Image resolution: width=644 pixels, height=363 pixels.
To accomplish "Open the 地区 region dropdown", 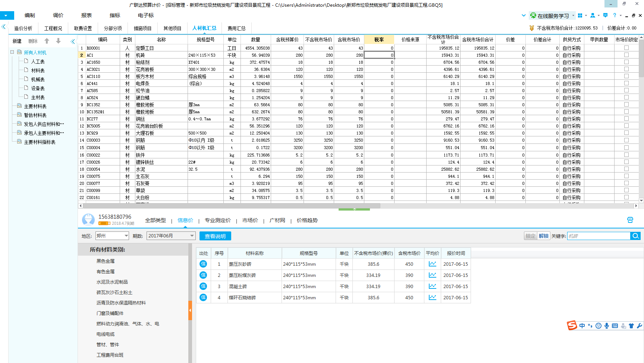I will [126, 236].
